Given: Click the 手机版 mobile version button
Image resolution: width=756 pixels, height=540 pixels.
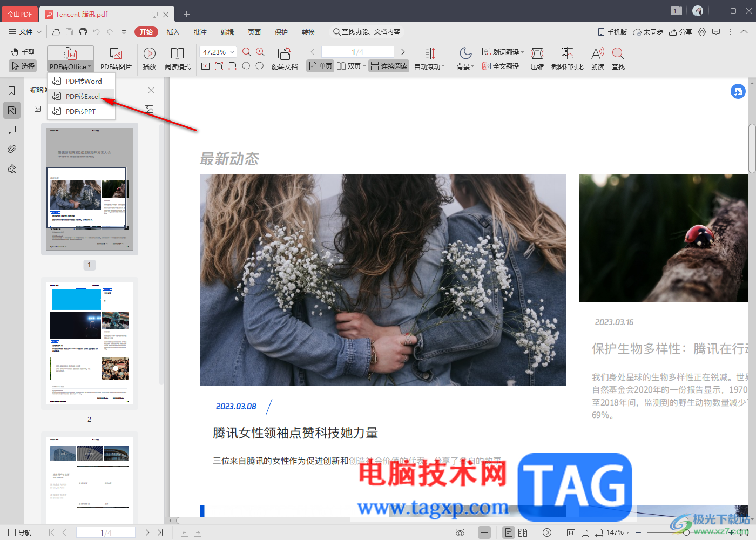Looking at the screenshot, I should pyautogui.click(x=612, y=32).
